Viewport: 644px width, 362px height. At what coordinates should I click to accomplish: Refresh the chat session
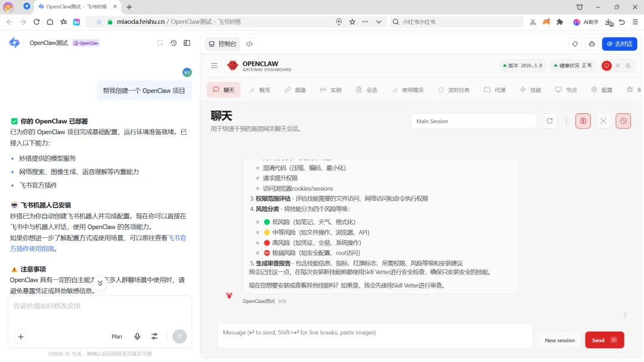[550, 121]
